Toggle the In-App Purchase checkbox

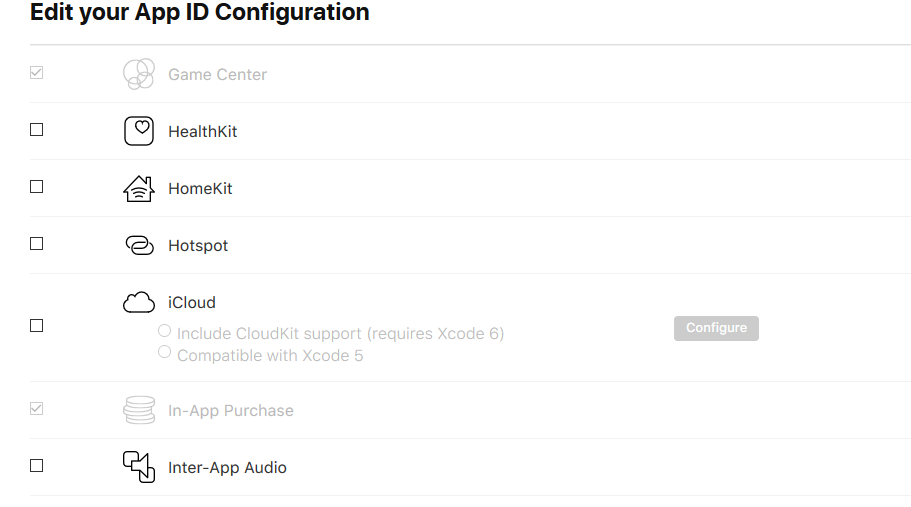pyautogui.click(x=37, y=409)
